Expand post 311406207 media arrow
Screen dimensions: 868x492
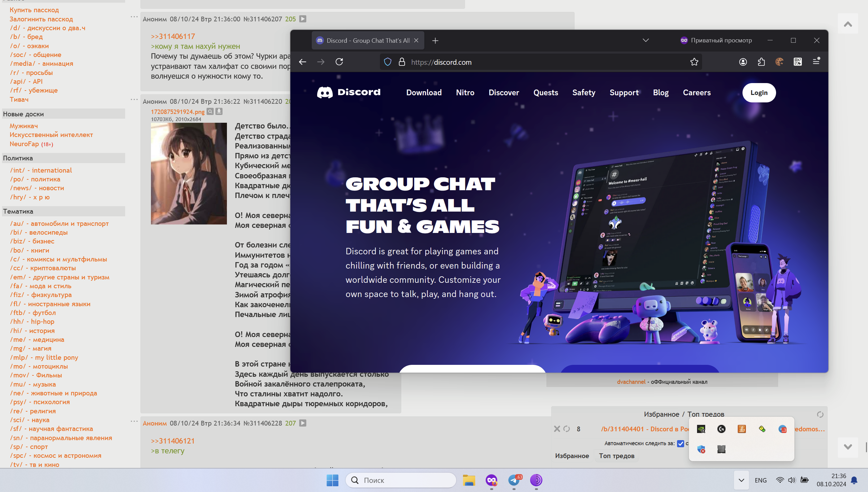pos(303,19)
